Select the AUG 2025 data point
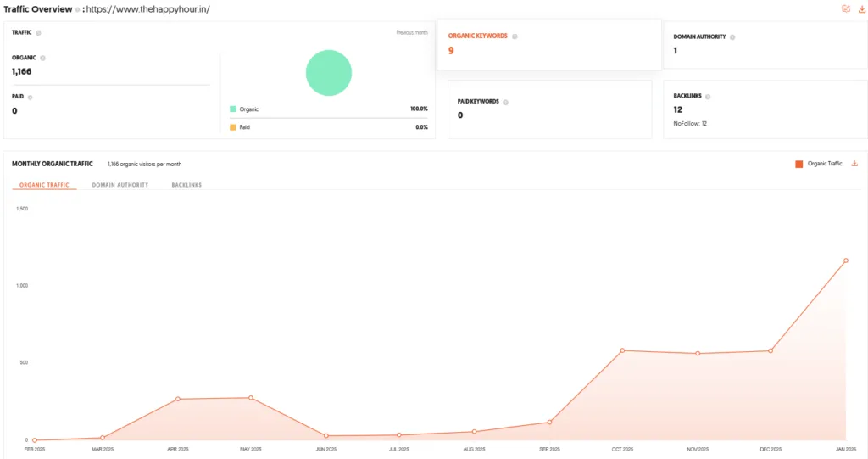The image size is (868, 459). coord(474,431)
